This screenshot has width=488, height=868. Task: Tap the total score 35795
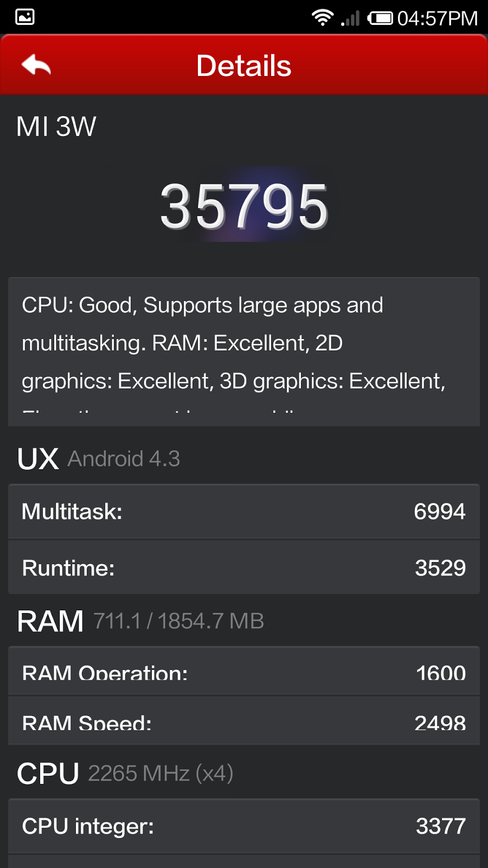click(244, 207)
